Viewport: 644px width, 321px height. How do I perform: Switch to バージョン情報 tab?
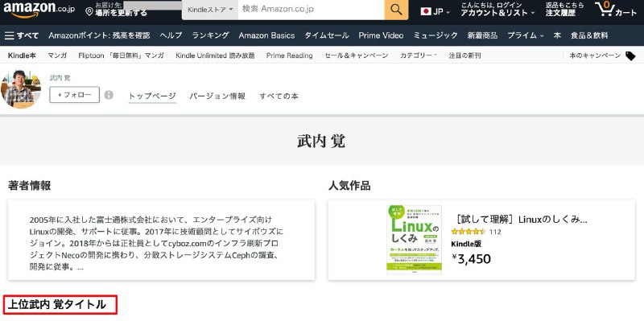click(217, 96)
